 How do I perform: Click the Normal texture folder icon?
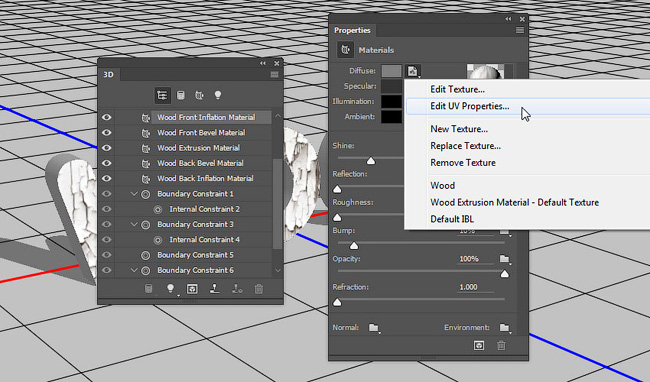[x=374, y=328]
